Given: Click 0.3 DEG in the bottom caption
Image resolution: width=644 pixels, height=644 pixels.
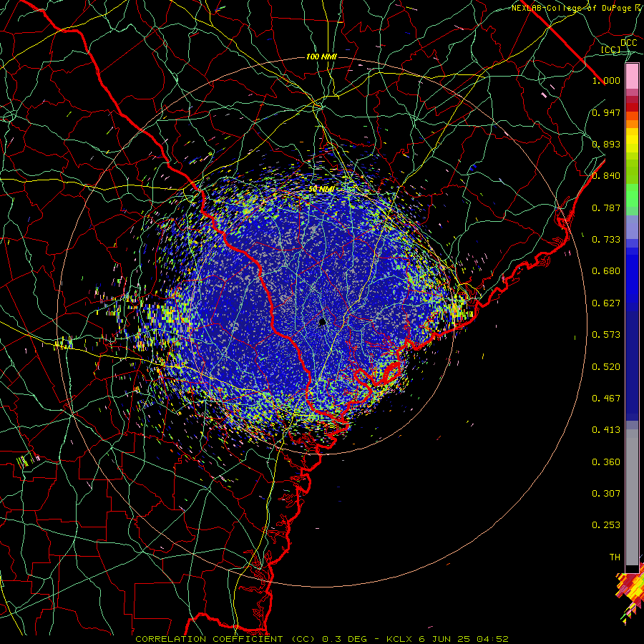Looking at the screenshot, I should pyautogui.click(x=344, y=639).
